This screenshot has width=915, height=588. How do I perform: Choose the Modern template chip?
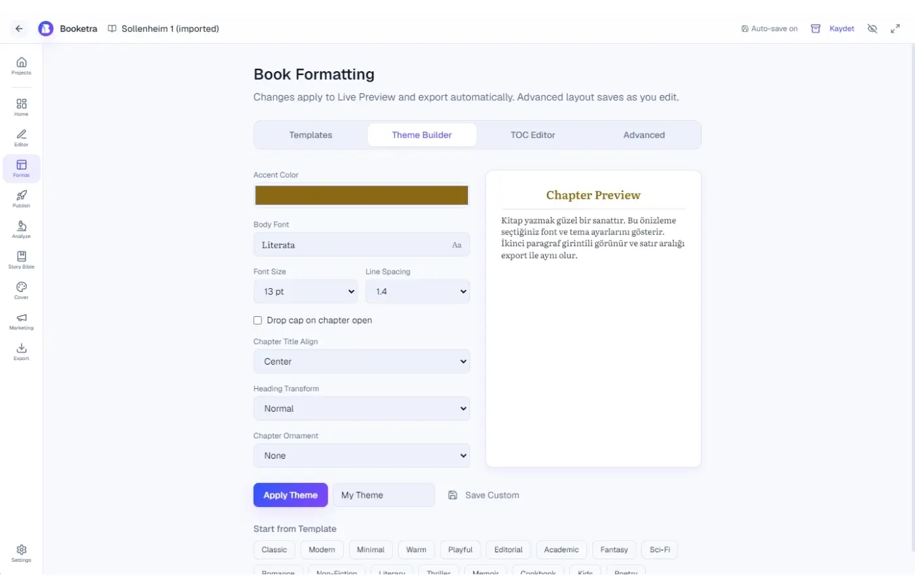tap(322, 549)
